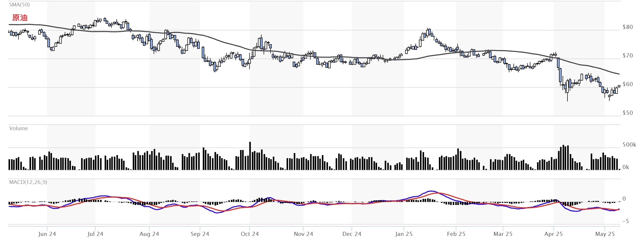Click the Mar 25 date marker

pos(503,234)
